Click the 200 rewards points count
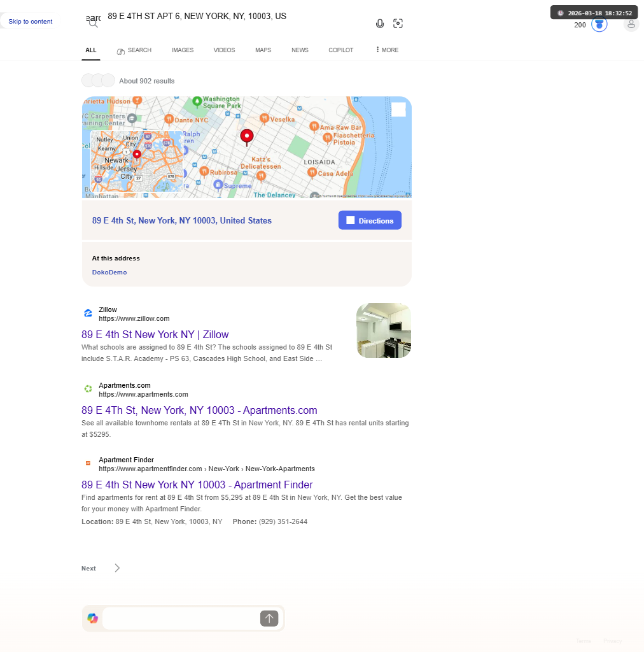Image resolution: width=644 pixels, height=652 pixels. (580, 25)
